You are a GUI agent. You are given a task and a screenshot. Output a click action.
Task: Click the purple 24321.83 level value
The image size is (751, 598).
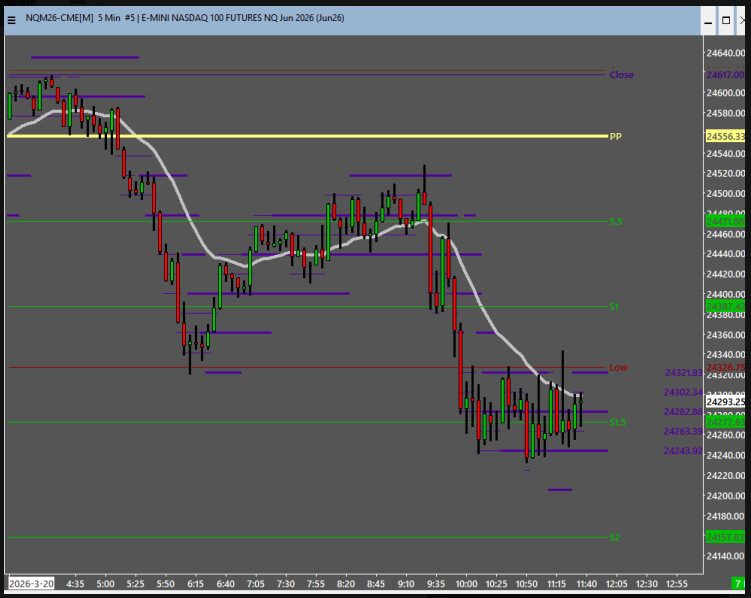684,373
